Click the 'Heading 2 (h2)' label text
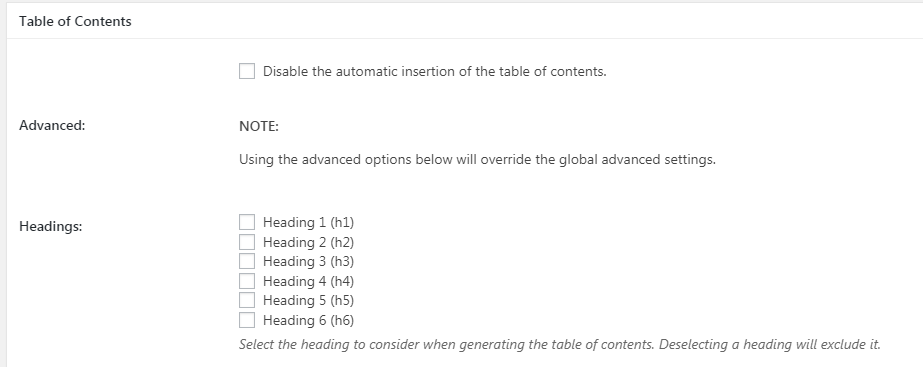The width and height of the screenshot is (923, 367). point(308,242)
